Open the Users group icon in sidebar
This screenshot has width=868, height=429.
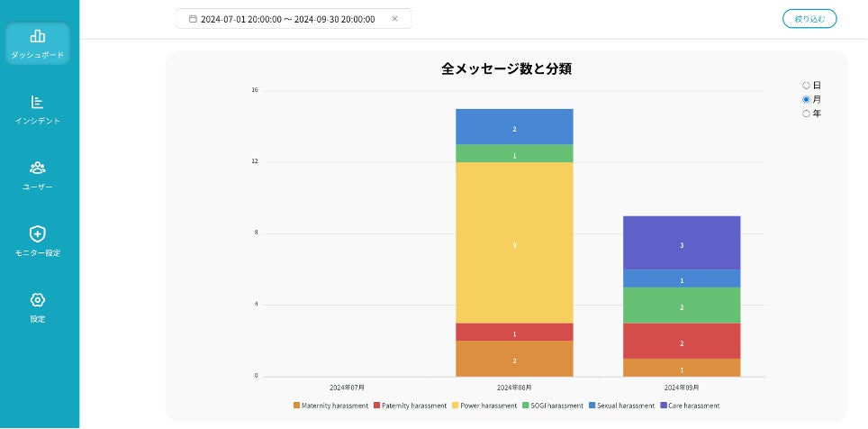[38, 168]
